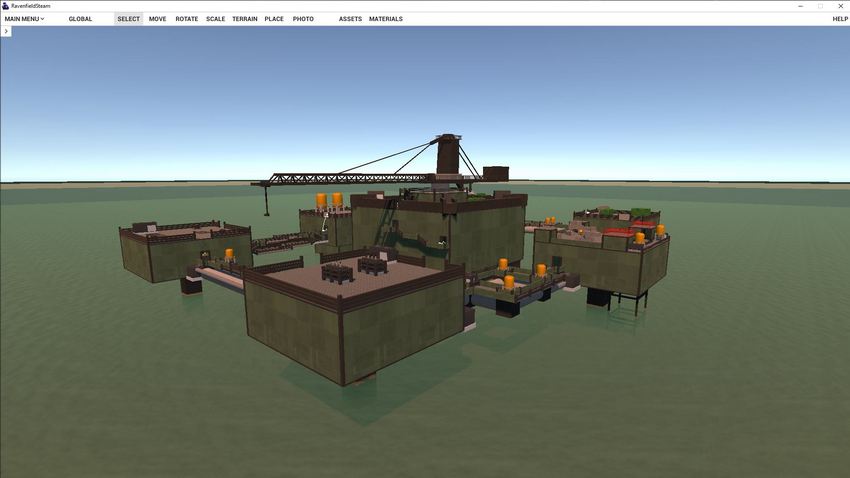This screenshot has width=850, height=478.
Task: Activate the SELECT tool
Action: coord(129,19)
